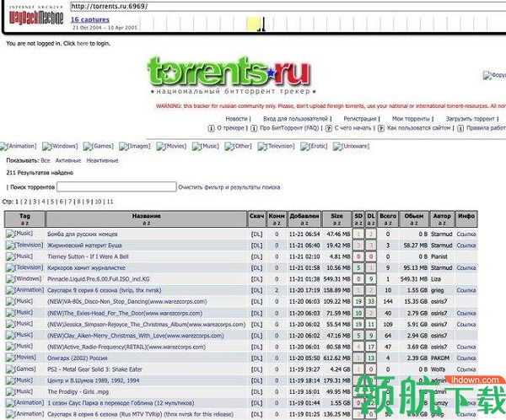
Task: Download [DL] for Tierney Sutton torrent
Action: point(256,256)
